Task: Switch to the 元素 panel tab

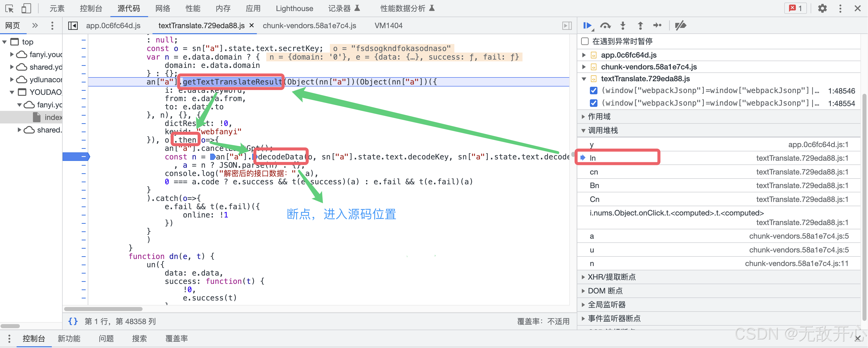Action: tap(57, 8)
